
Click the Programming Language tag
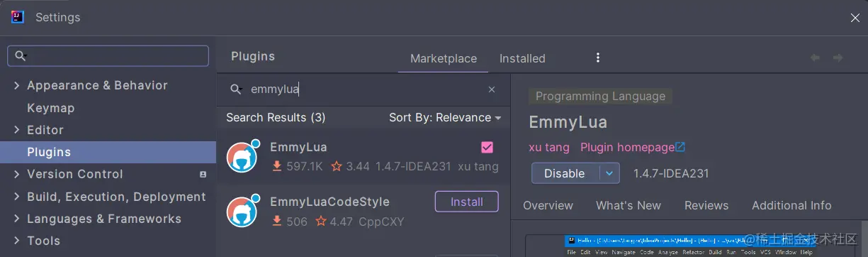click(600, 96)
